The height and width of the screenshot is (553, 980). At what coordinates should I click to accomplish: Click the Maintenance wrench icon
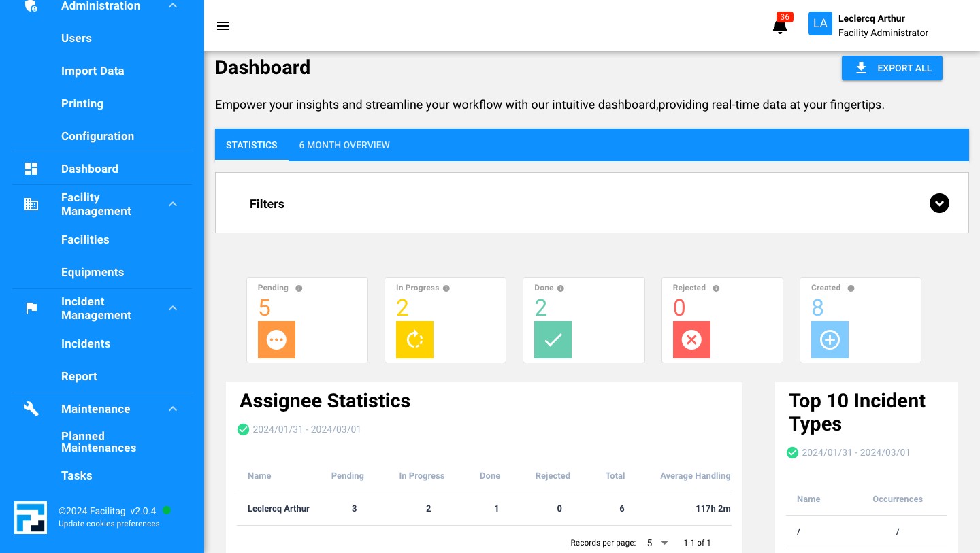click(x=31, y=409)
